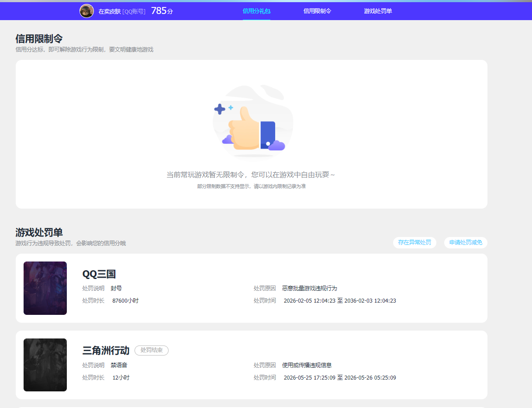Click the 禁语音 penalty description
532x408 pixels.
(119, 365)
